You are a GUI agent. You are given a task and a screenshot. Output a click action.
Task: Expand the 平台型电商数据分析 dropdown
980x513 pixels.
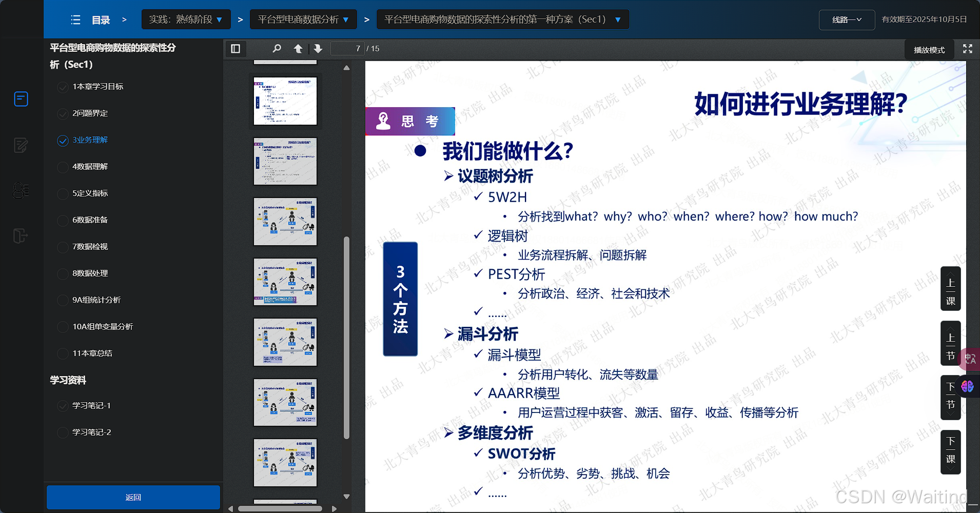pos(303,19)
